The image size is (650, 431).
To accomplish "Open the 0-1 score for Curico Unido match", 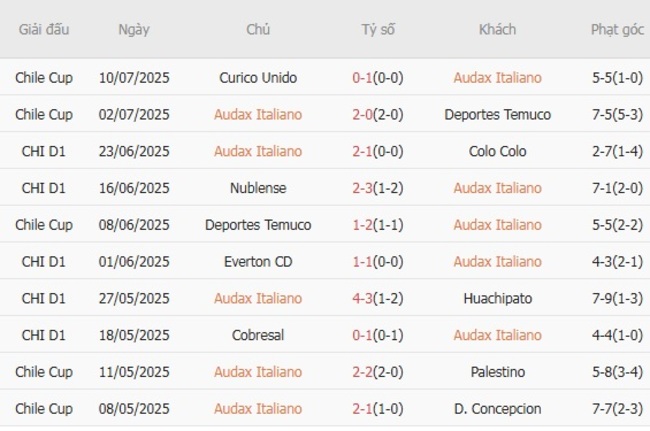I will point(378,77).
